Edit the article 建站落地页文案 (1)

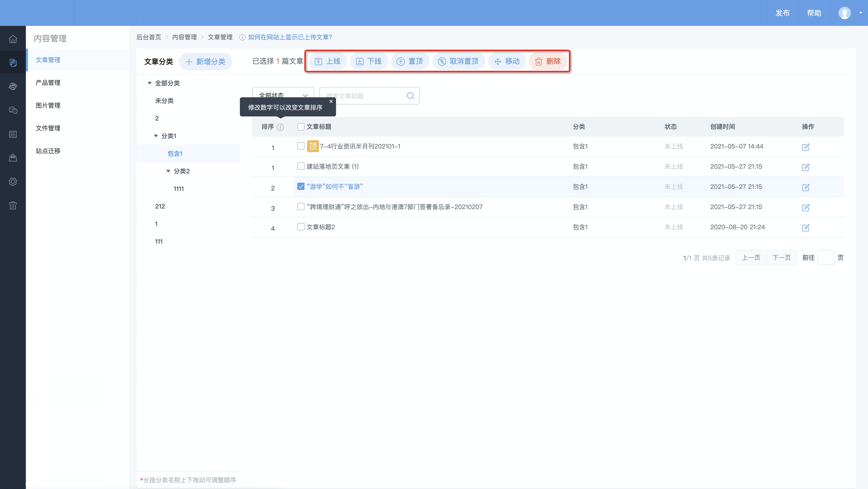point(806,167)
